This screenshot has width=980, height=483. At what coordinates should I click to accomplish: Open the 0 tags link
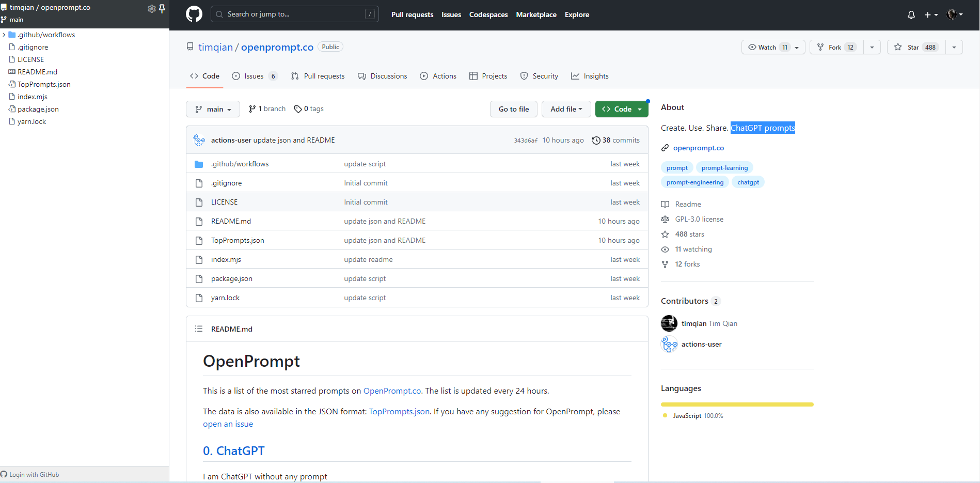(309, 108)
